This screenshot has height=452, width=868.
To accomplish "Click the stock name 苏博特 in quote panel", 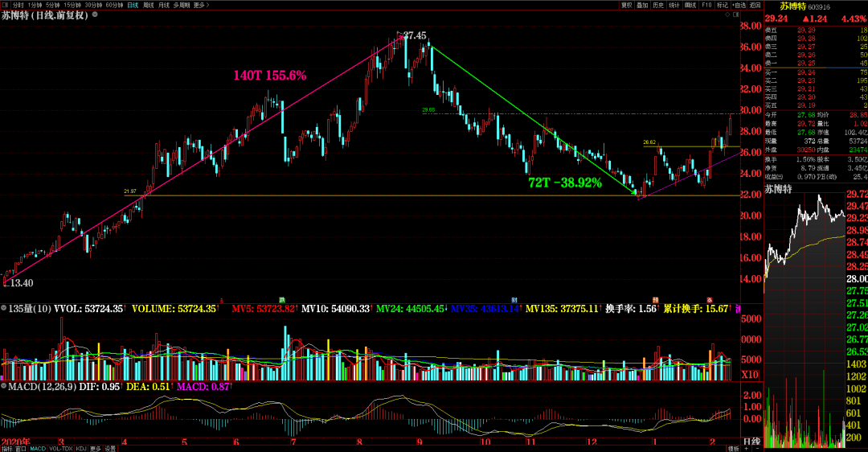I will pos(792,6).
